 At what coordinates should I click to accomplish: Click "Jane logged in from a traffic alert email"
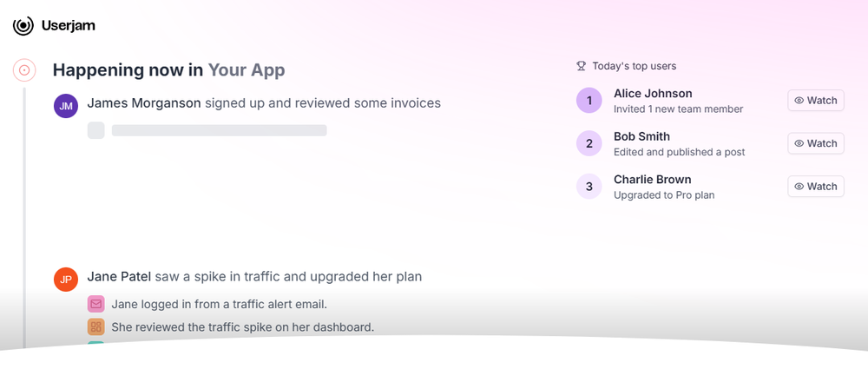(219, 304)
